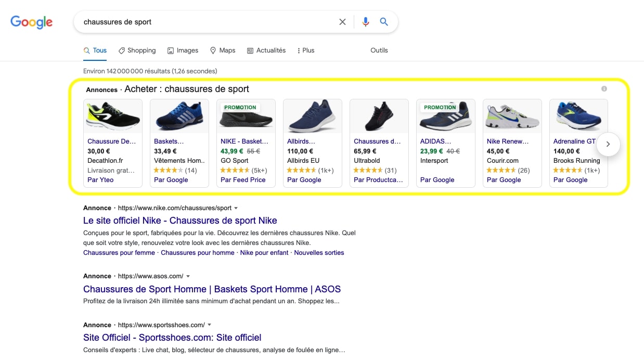
Task: Open the 'Allbirds…' product title
Action: pyautogui.click(x=300, y=141)
